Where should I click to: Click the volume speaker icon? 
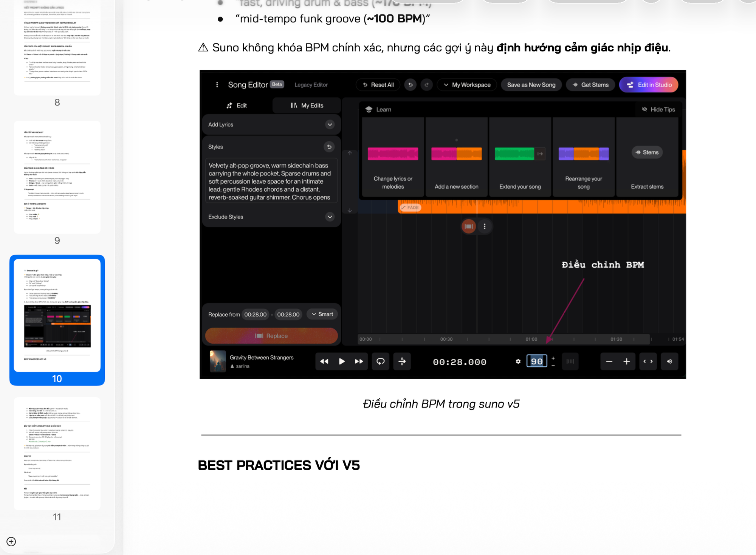[x=669, y=361]
